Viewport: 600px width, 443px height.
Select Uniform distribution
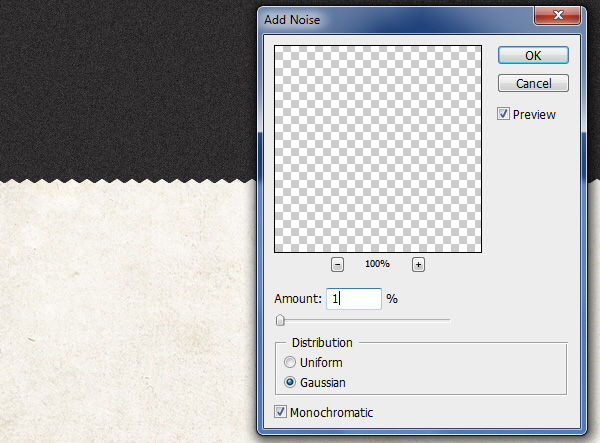coord(290,362)
